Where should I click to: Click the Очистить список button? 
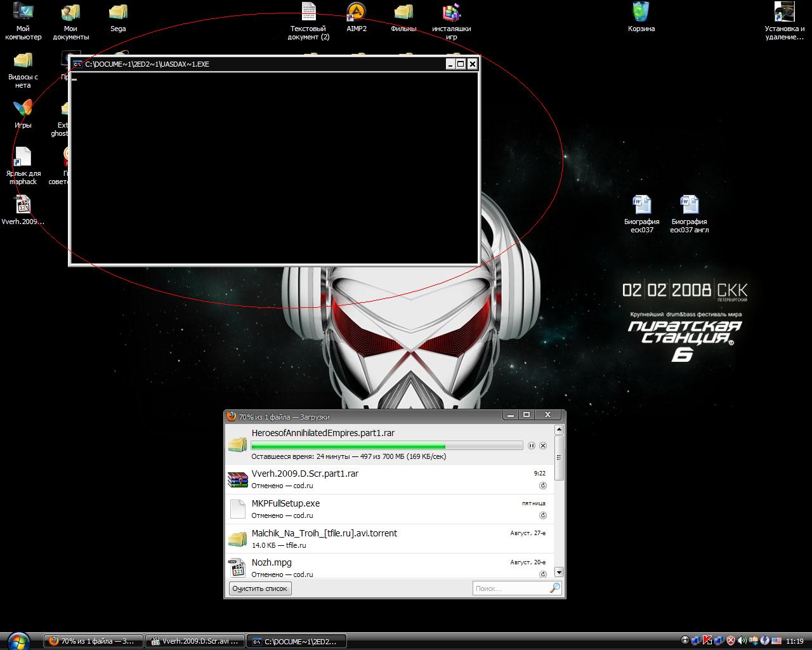[x=260, y=588]
